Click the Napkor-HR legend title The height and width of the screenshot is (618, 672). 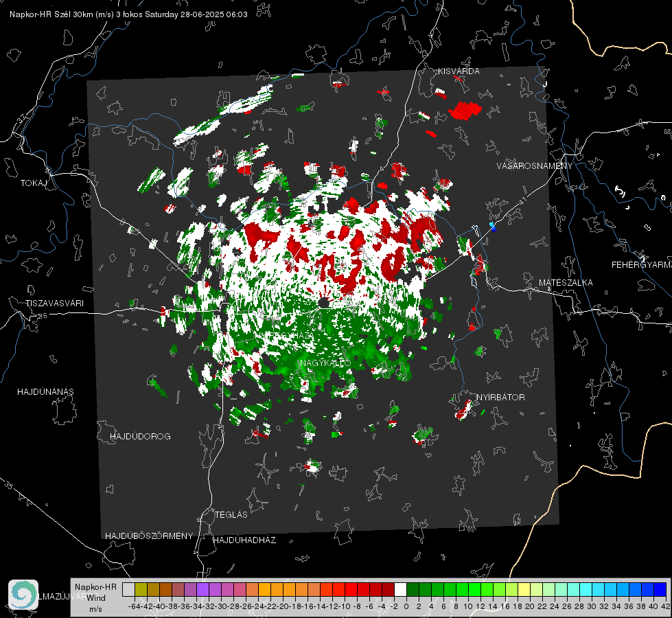(x=95, y=587)
